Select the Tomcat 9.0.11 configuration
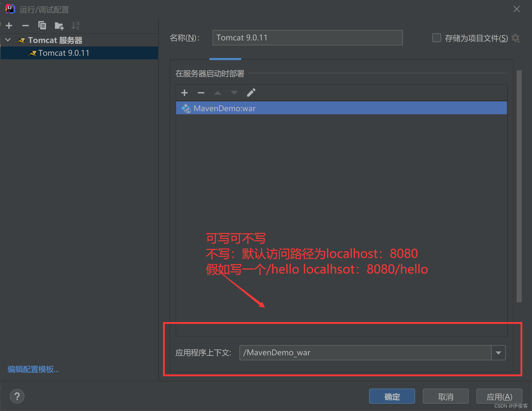The height and width of the screenshot is (411, 532). pos(79,53)
